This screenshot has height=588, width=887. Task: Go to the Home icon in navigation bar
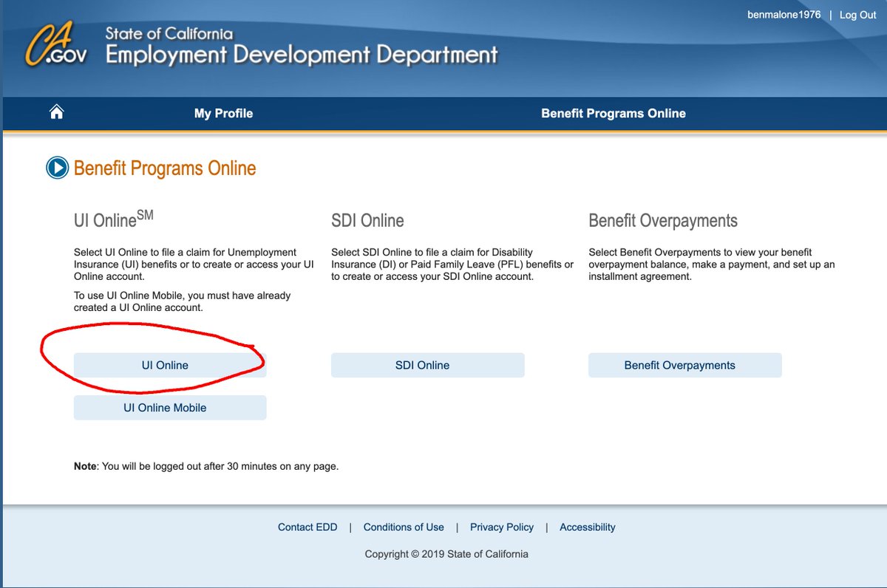56,112
